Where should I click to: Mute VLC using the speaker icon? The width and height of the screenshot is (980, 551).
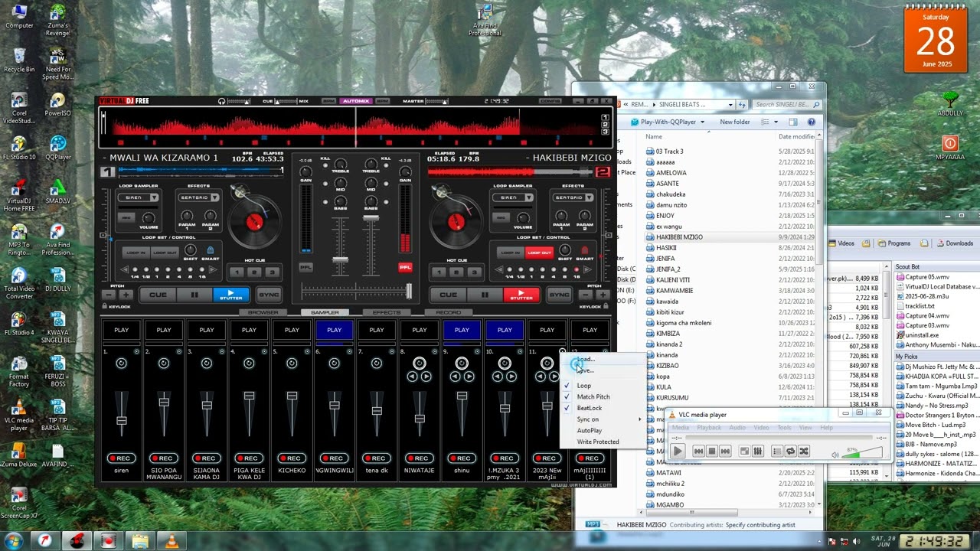(835, 455)
